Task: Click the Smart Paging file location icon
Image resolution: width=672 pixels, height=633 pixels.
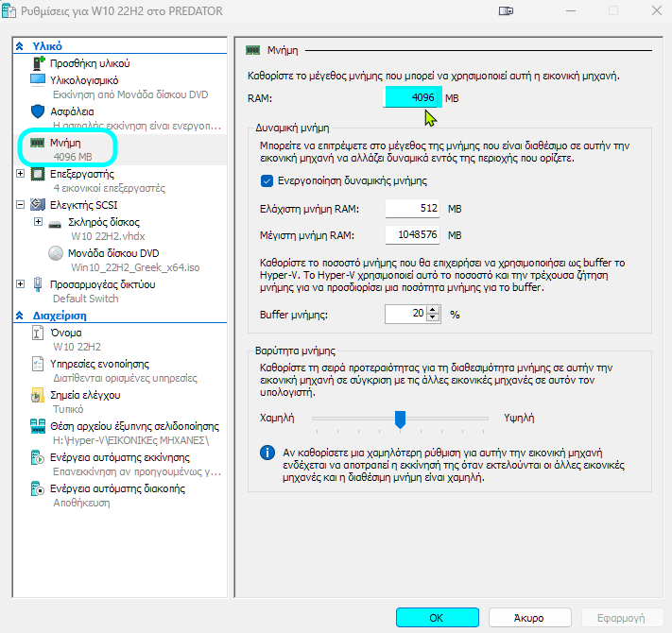Action: coord(38,426)
